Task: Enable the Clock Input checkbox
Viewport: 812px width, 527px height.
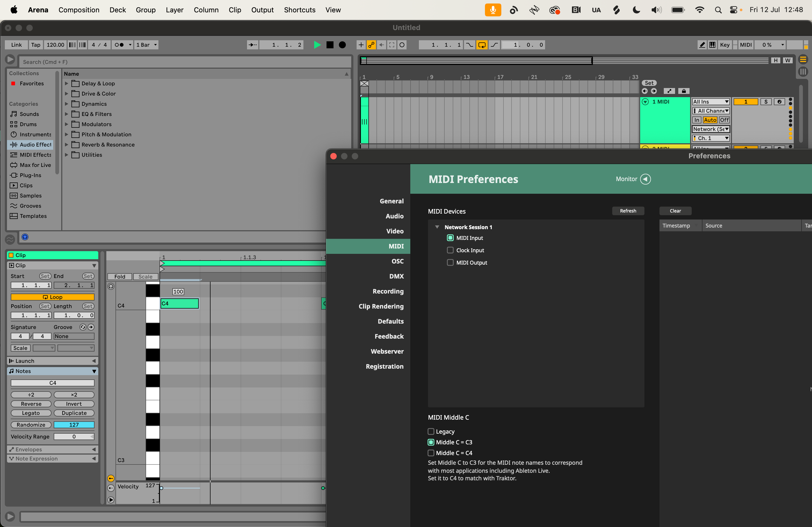Action: [x=450, y=250]
